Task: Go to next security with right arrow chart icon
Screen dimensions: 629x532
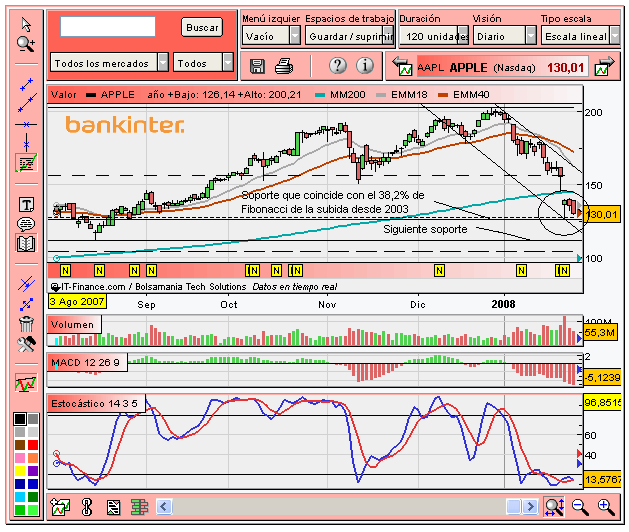Action: (x=605, y=66)
